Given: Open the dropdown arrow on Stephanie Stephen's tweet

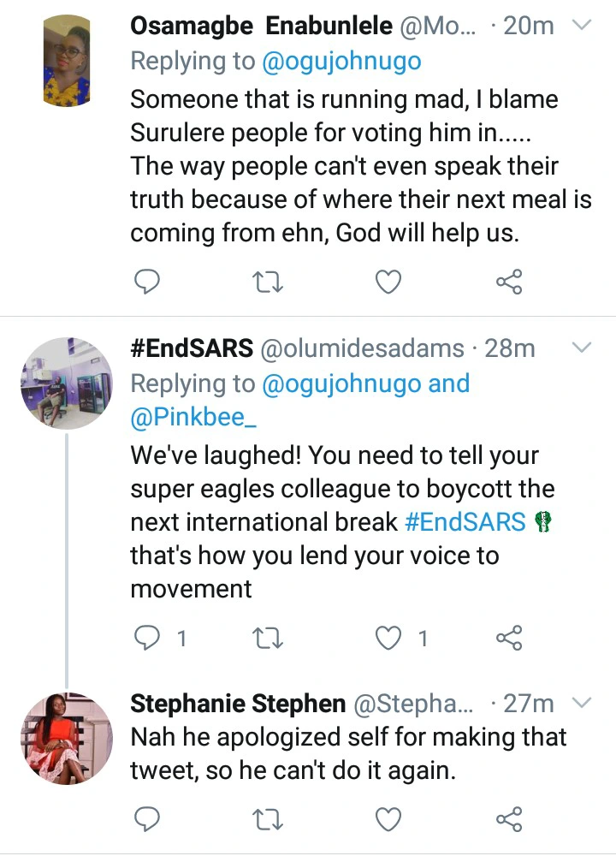Looking at the screenshot, I should point(581,704).
